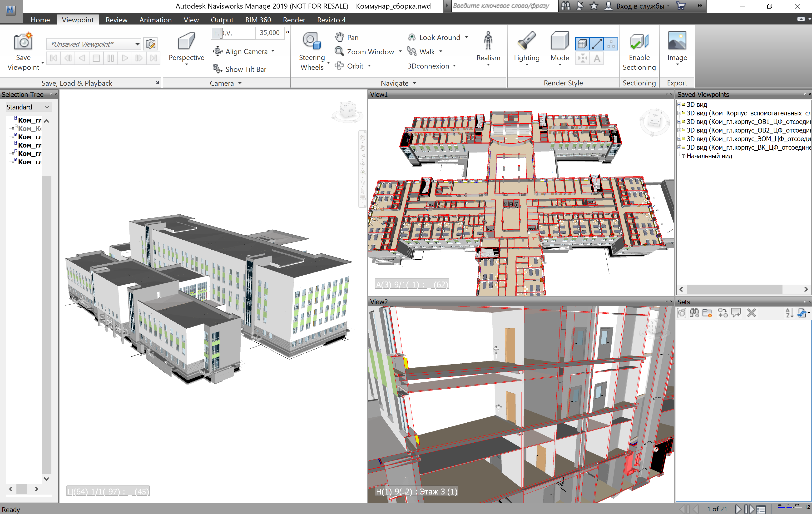This screenshot has height=514, width=812.
Task: Click the Save, Load & Playback dialog launcher
Action: 157,83
